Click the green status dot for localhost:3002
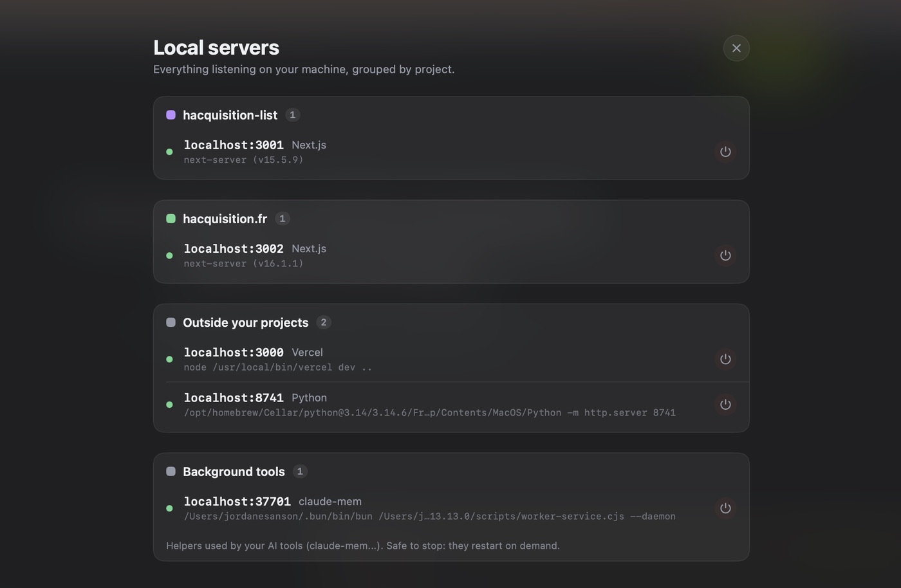This screenshot has width=901, height=588. pos(169,255)
